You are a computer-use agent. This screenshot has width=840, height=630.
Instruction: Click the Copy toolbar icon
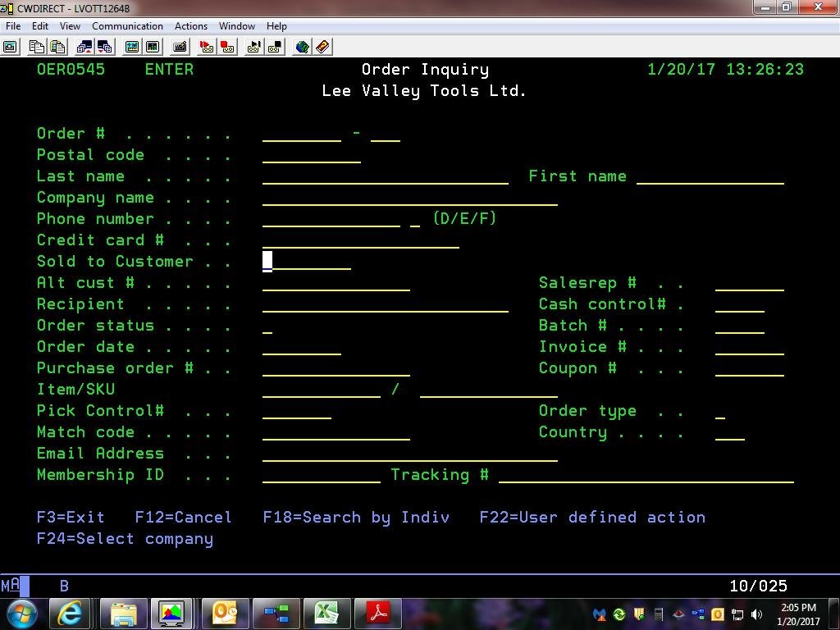36,47
